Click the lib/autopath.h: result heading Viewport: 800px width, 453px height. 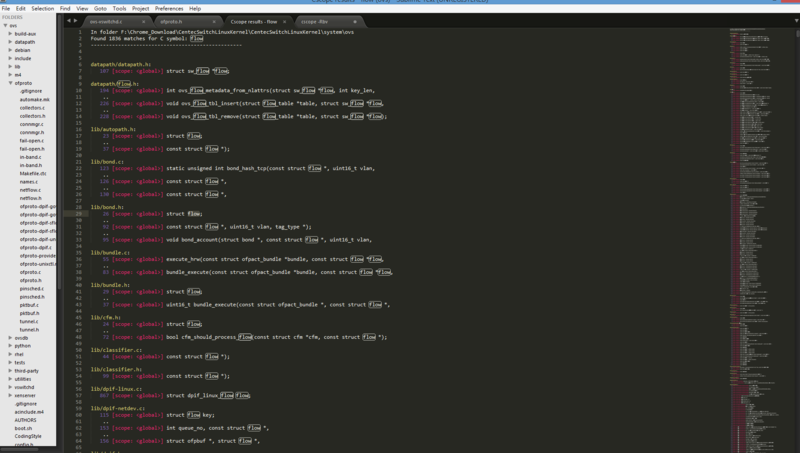point(113,129)
